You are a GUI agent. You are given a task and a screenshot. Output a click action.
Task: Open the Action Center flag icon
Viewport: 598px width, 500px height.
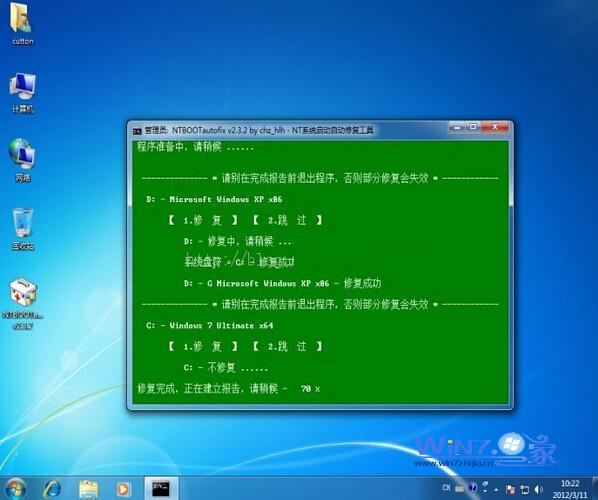click(510, 489)
